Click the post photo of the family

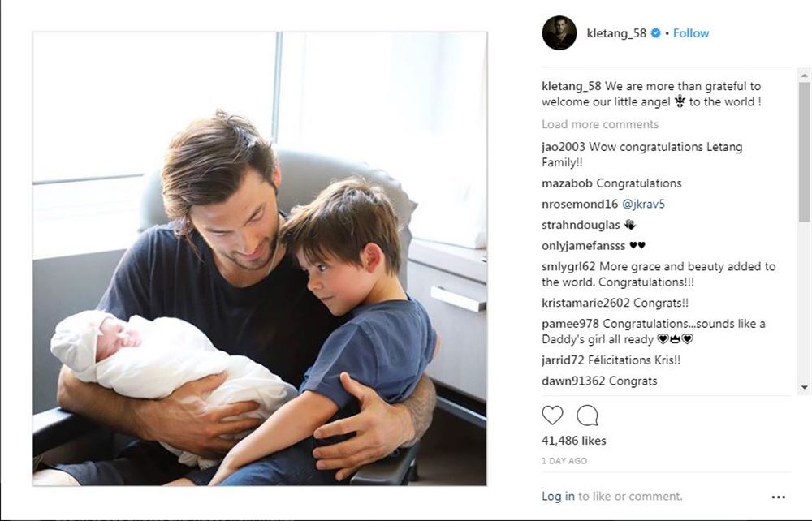pos(260,259)
